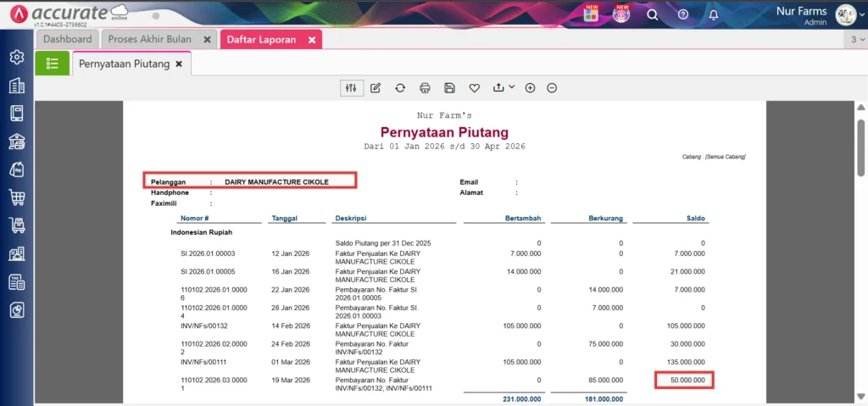This screenshot has width=868, height=406.
Task: Open the Company building sidebar module
Action: 17,86
